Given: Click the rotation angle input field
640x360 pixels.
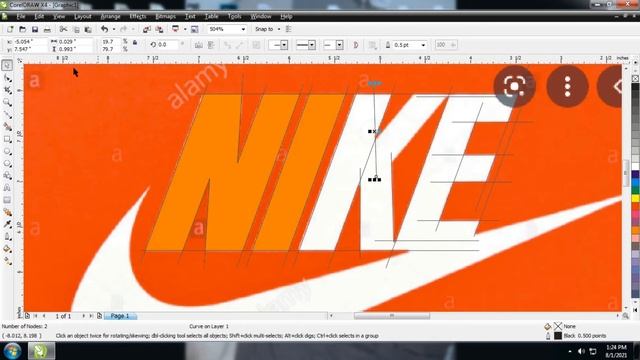Looking at the screenshot, I should pyautogui.click(x=168, y=44).
